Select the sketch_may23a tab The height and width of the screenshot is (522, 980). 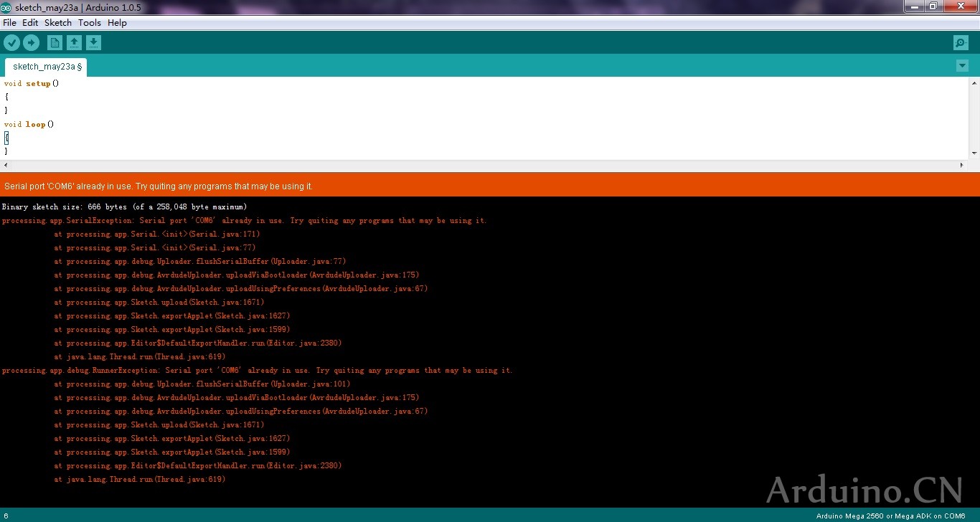pyautogui.click(x=46, y=67)
